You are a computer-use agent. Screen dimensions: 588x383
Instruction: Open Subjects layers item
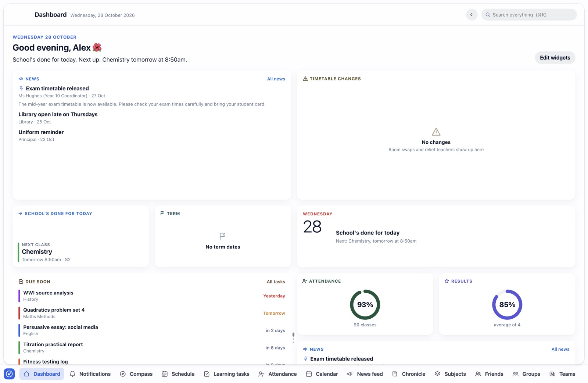point(450,374)
